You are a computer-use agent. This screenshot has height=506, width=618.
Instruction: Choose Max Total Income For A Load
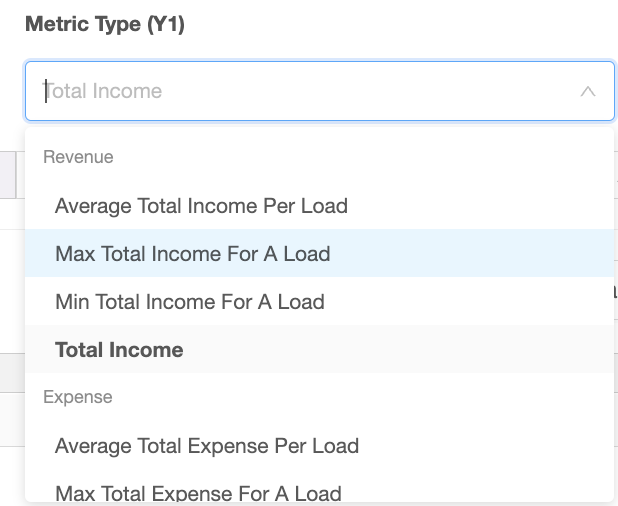point(320,253)
